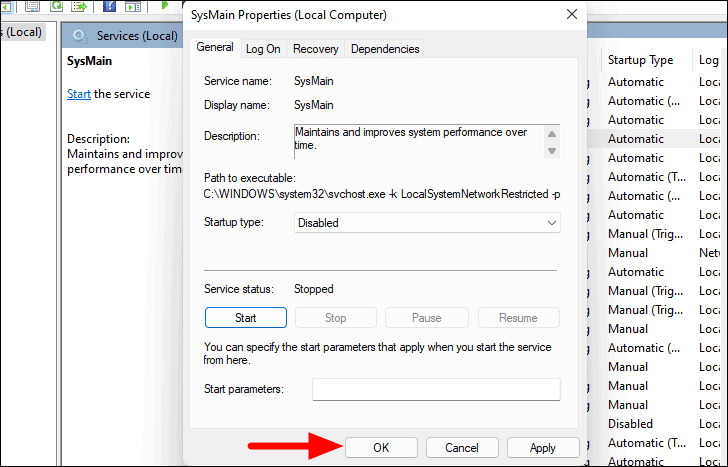
Task: Click the 'Service status:' label
Action: pos(239,289)
